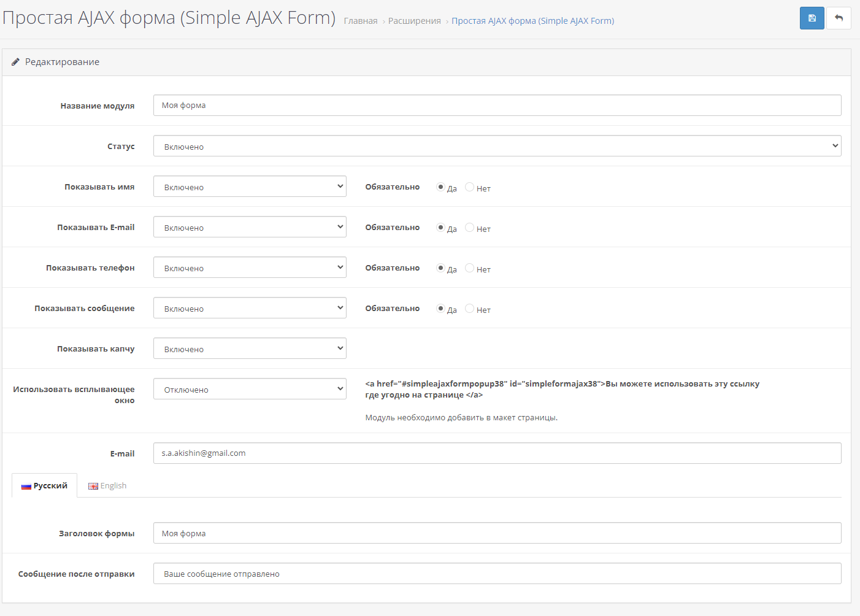
Task: Select 'Да' for phone field required
Action: (440, 268)
